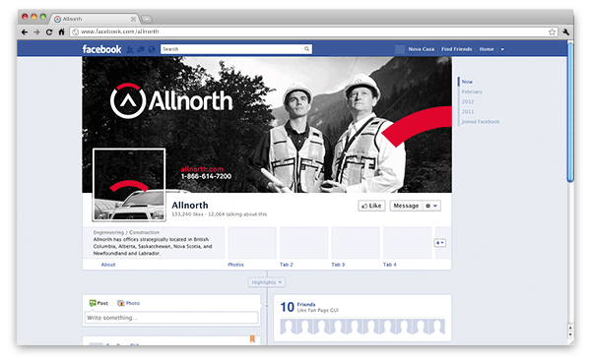The height and width of the screenshot is (364, 591).
Task: Click the Photos tab thumbnail box
Action: click(252, 243)
